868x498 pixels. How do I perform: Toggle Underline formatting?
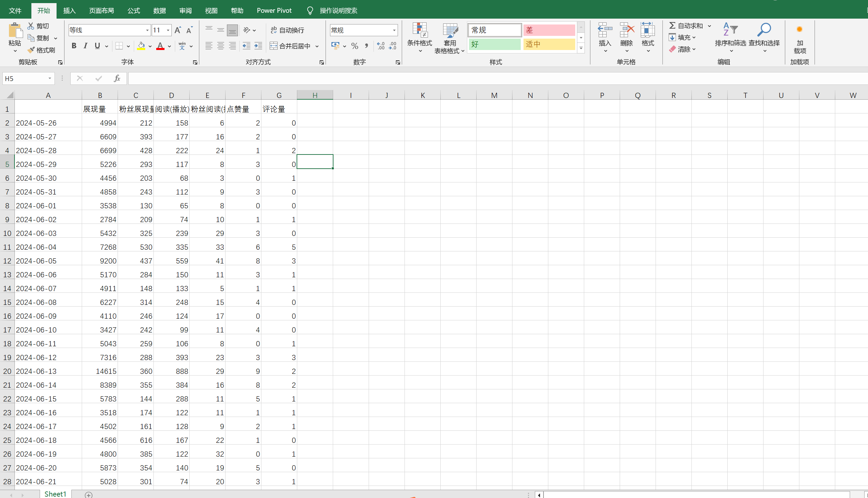(x=98, y=46)
